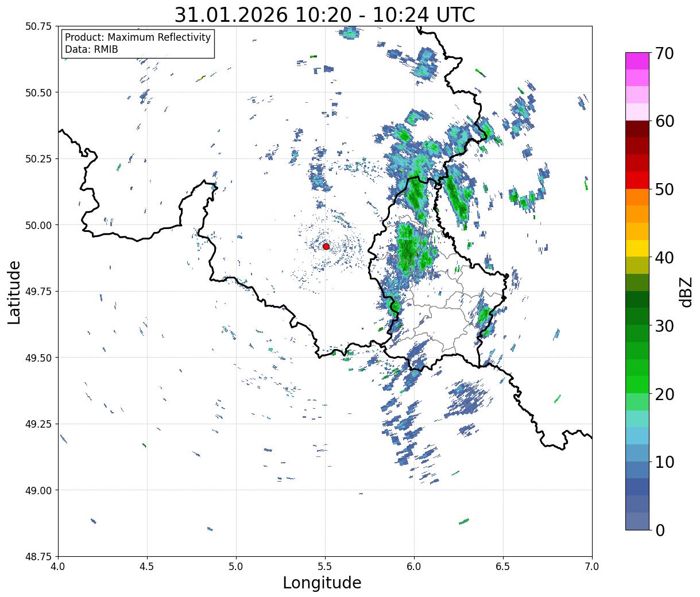
Task: Click the y-axis tick label 50.00
Action: (39, 225)
